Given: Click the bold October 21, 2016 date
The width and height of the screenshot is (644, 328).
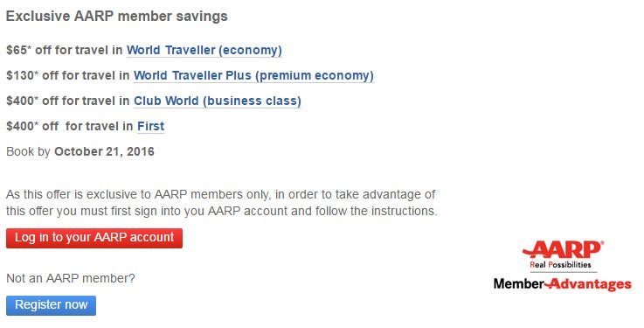Looking at the screenshot, I should (104, 151).
